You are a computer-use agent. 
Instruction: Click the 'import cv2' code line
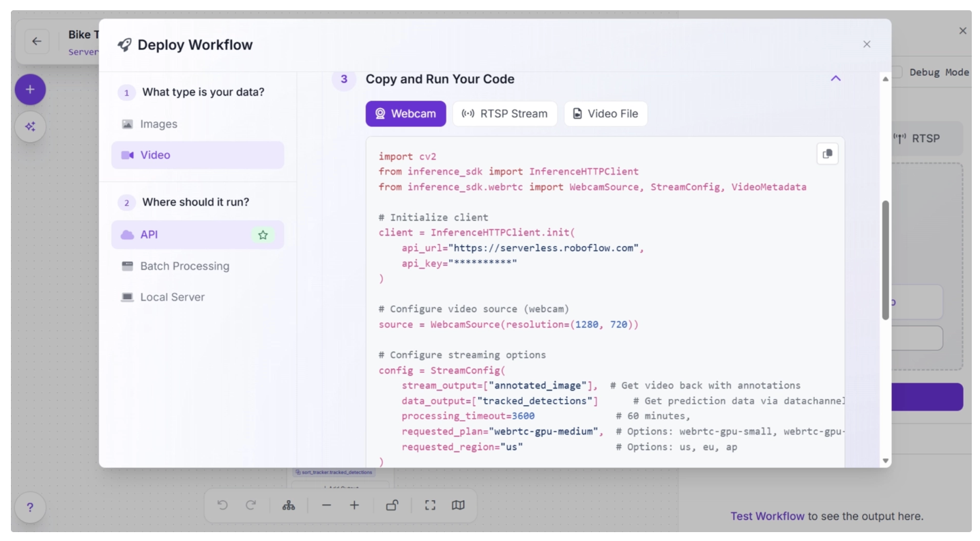pyautogui.click(x=407, y=156)
